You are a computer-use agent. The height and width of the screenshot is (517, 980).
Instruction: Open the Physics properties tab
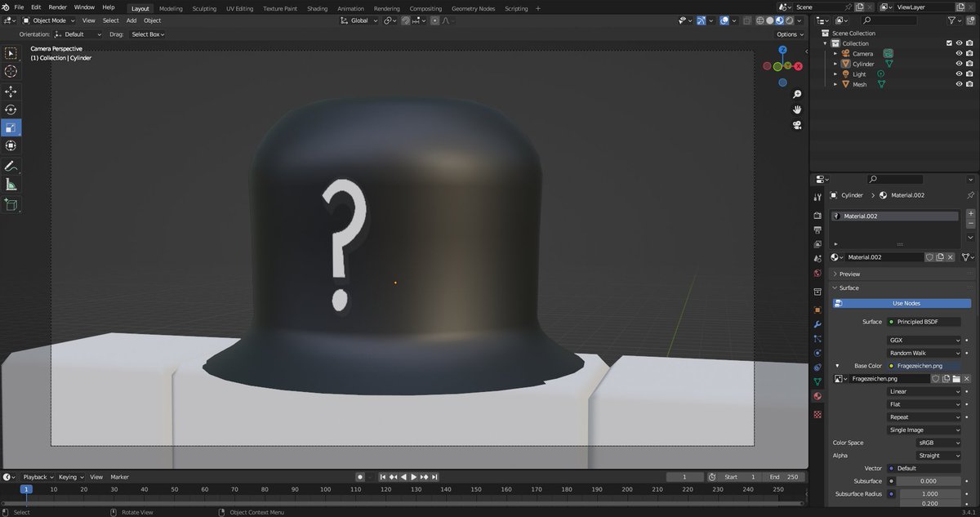817,353
